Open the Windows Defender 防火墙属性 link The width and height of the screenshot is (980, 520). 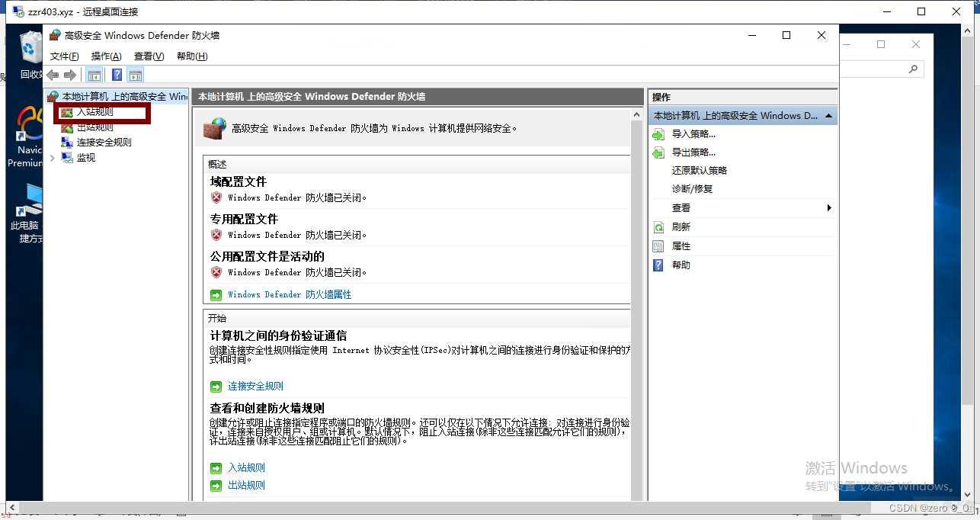pyautogui.click(x=290, y=294)
